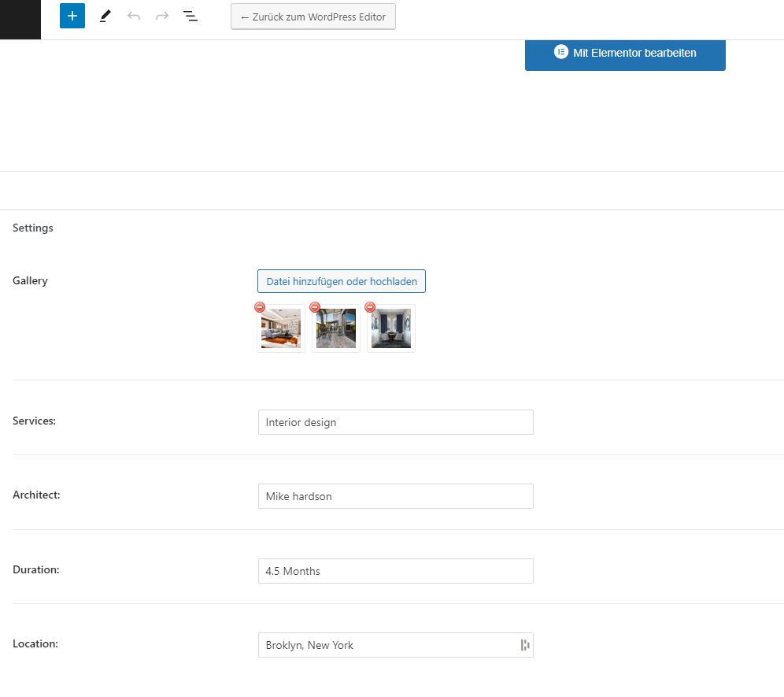
Task: Click Zurück zum WordPress Editor button
Action: tap(313, 17)
